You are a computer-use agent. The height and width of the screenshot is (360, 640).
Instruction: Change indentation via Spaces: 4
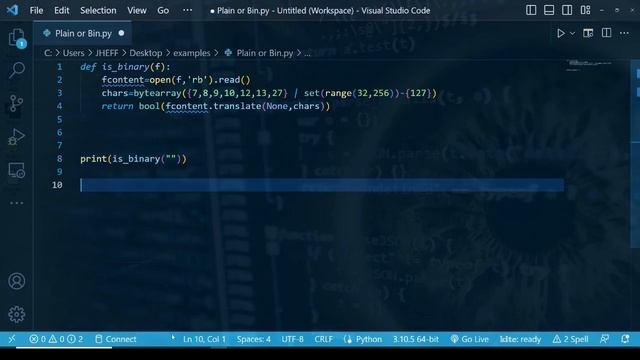(x=253, y=339)
